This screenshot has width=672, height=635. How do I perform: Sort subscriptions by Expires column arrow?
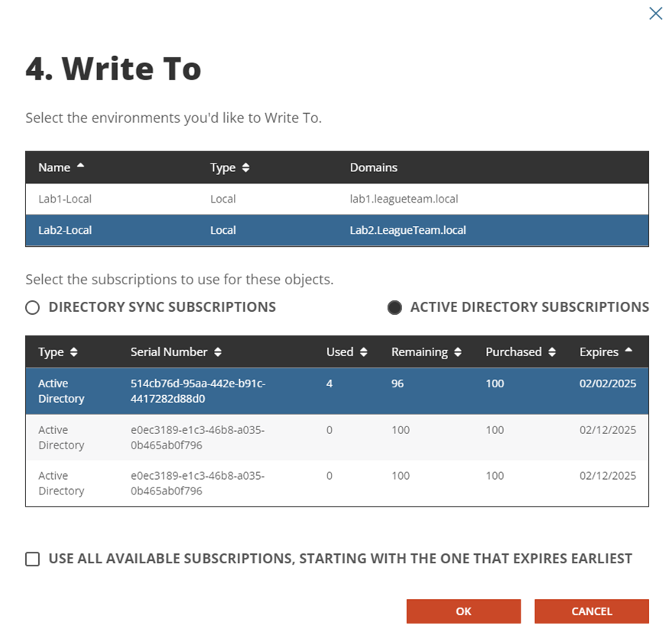click(x=628, y=352)
